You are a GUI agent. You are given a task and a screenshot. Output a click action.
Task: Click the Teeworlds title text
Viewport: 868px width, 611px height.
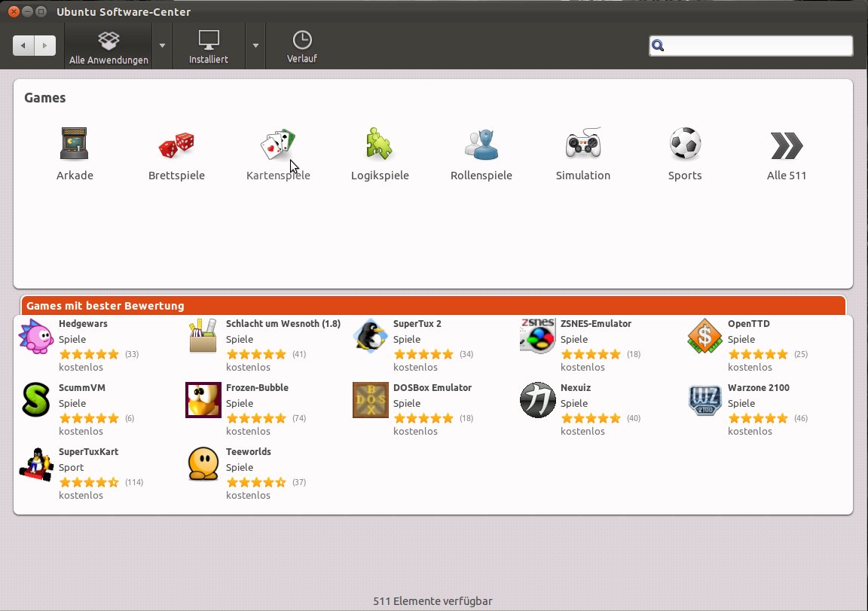point(248,452)
